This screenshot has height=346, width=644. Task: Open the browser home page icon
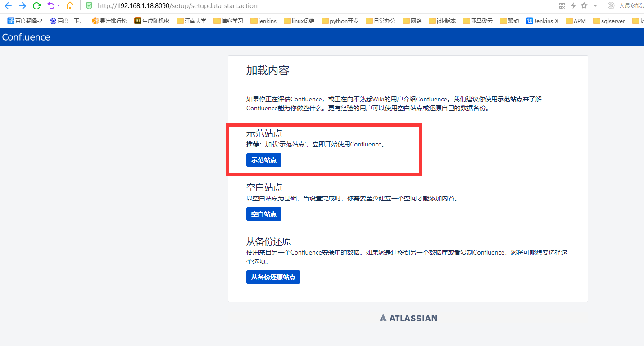70,6
